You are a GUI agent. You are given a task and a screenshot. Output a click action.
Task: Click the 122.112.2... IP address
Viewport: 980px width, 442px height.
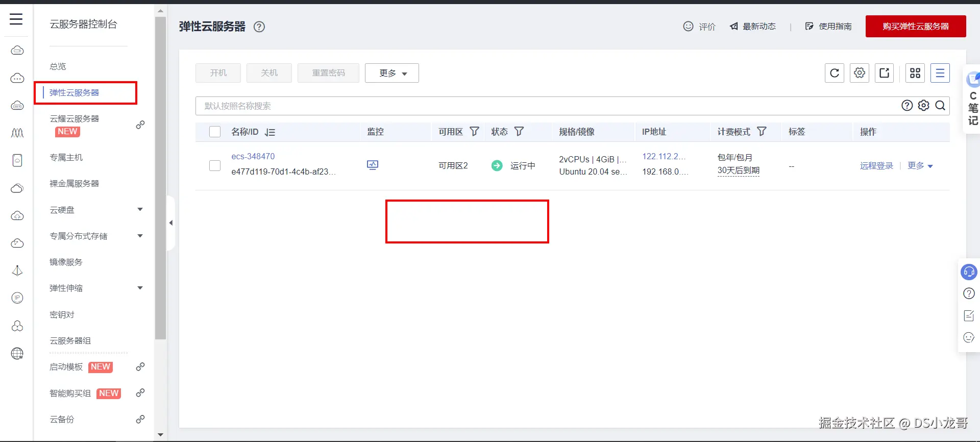(x=664, y=156)
